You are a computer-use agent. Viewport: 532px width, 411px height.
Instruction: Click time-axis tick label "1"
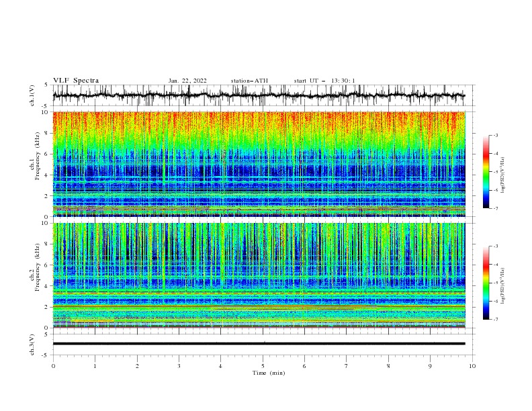point(95,366)
